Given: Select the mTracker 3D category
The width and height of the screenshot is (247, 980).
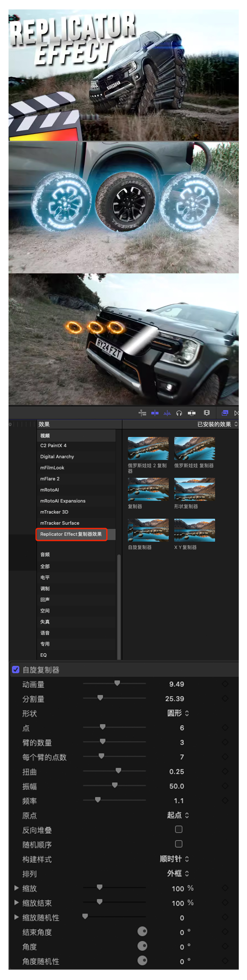Looking at the screenshot, I should click(x=76, y=512).
